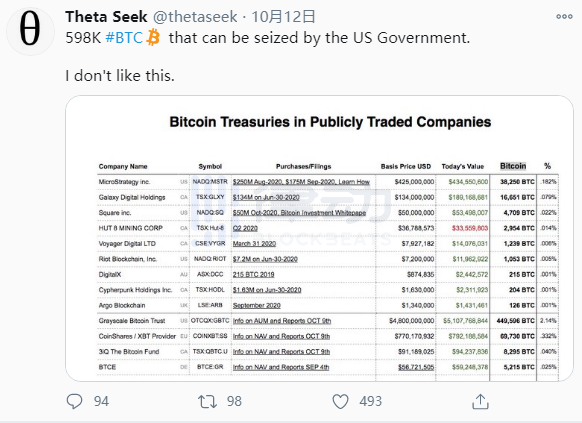The width and height of the screenshot is (582, 423).
Task: Click the reply speech bubble icon
Action: [74, 401]
